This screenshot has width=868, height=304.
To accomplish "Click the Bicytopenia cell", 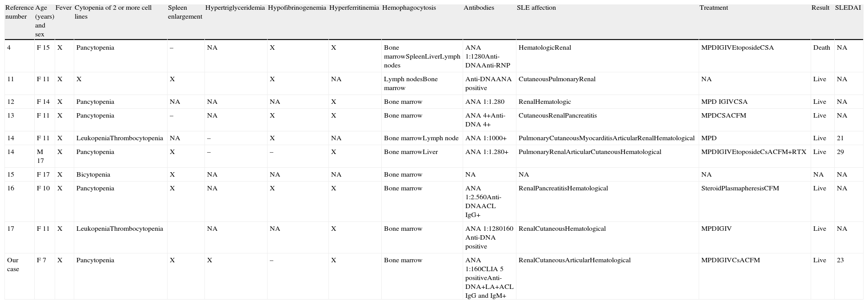I will point(93,175).
